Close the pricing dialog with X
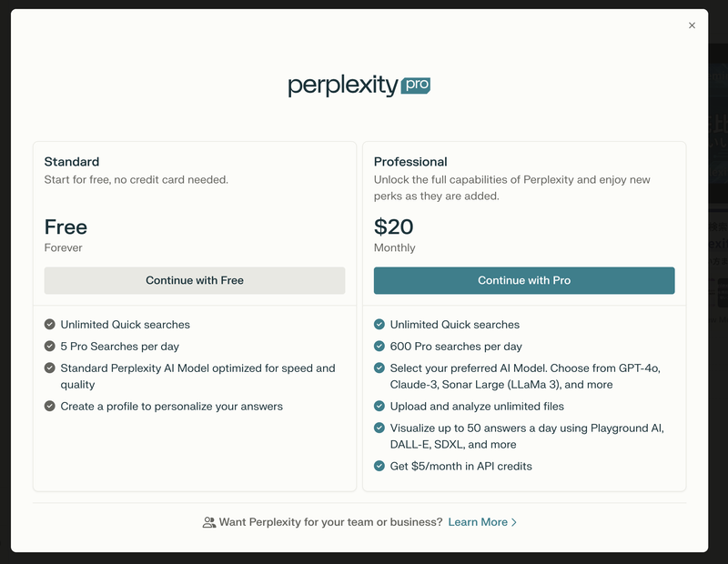 692,25
